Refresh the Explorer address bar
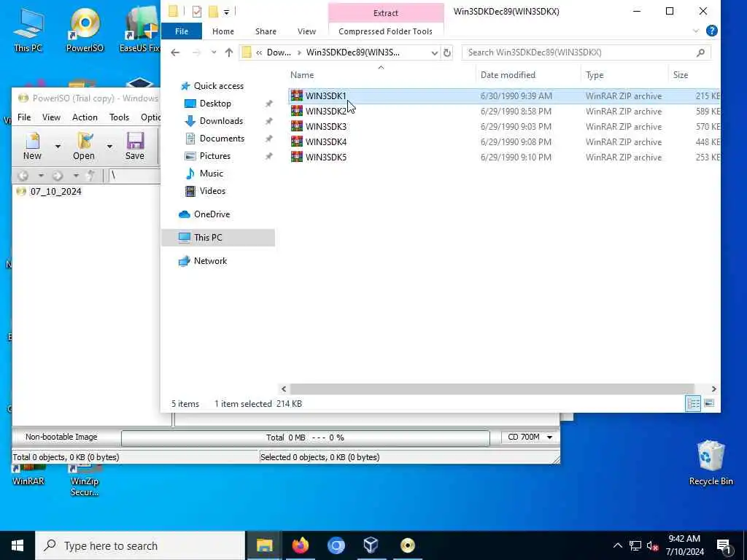 click(x=447, y=52)
